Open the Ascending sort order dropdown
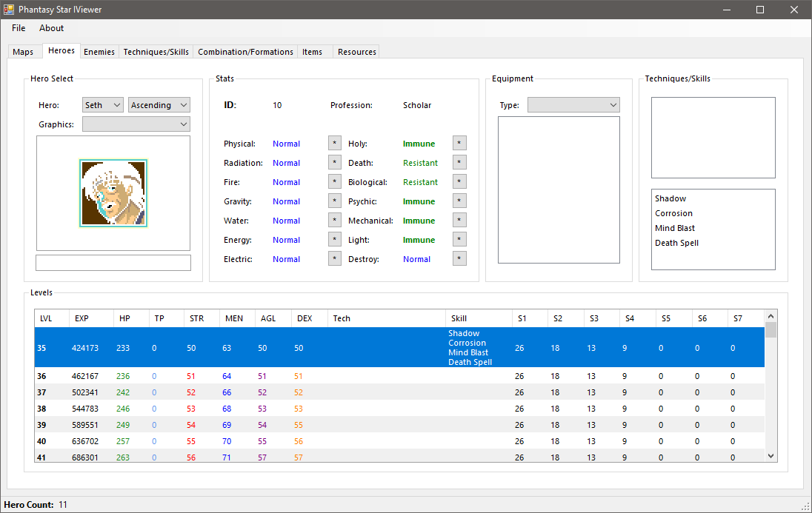812x513 pixels. pyautogui.click(x=159, y=105)
